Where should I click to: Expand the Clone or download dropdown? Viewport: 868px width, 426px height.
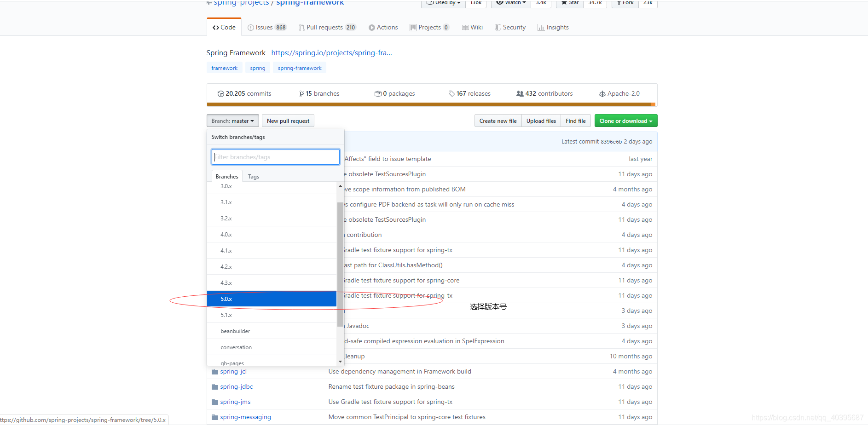(x=626, y=121)
